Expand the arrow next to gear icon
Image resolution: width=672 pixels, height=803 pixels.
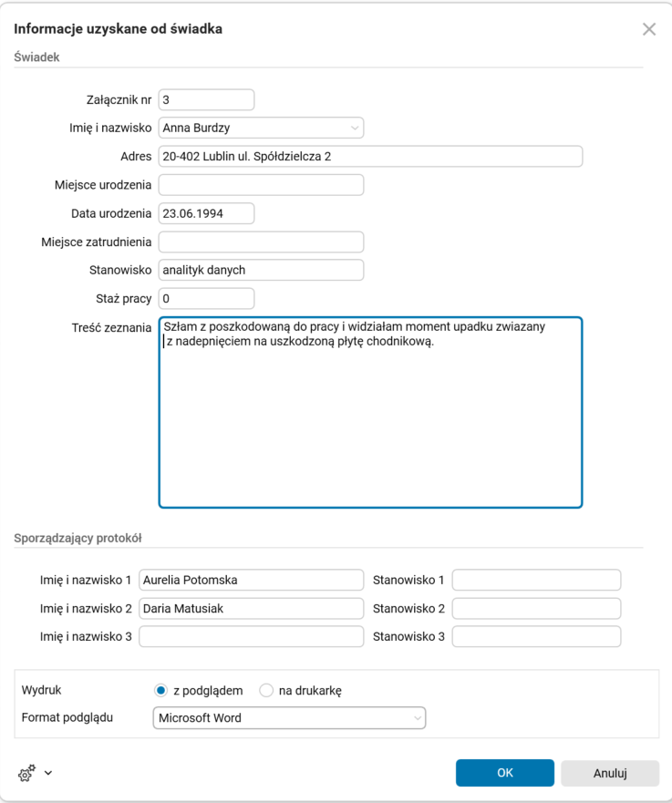click(48, 773)
